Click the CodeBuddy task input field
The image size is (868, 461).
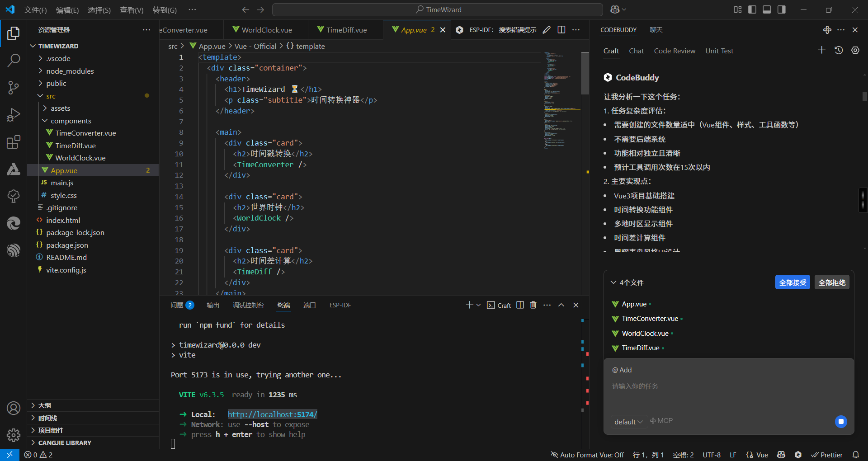pos(729,386)
